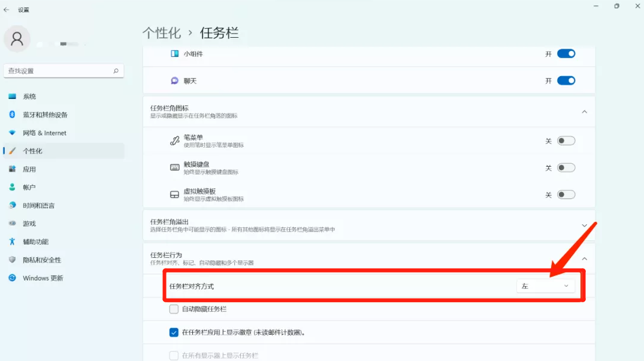Click the 查找设置 search field
Screen dimensions: 644x361
click(x=64, y=71)
